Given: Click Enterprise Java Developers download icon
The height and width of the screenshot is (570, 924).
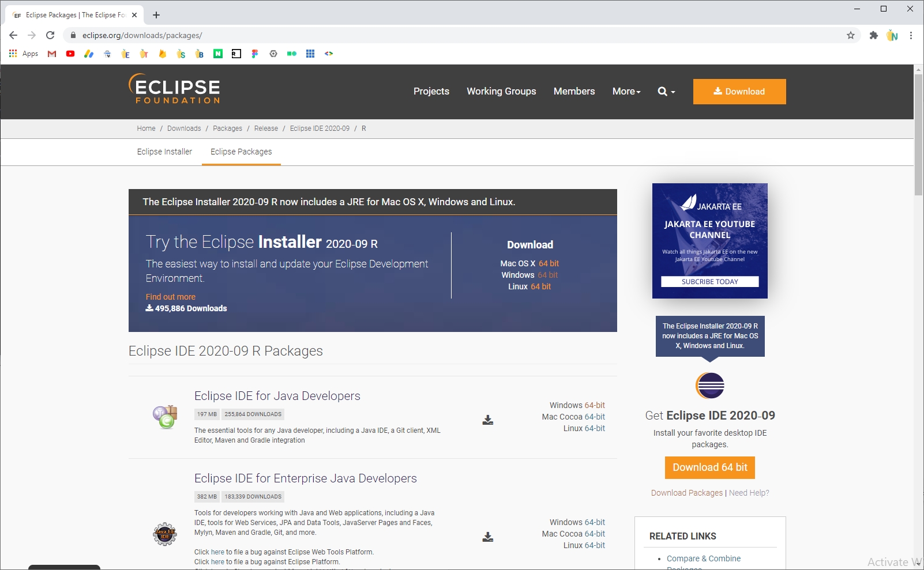Looking at the screenshot, I should pyautogui.click(x=488, y=537).
